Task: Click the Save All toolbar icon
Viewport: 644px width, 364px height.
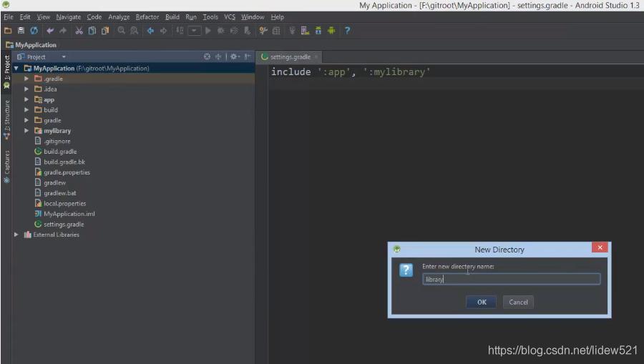Action: pos(21,31)
